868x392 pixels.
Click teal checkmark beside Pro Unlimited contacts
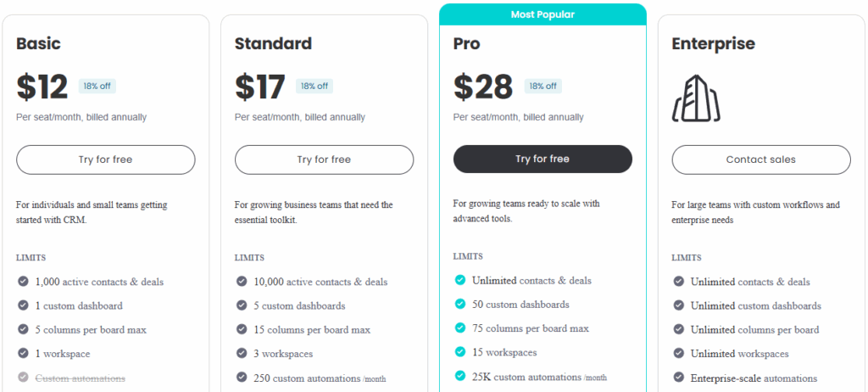tap(460, 280)
